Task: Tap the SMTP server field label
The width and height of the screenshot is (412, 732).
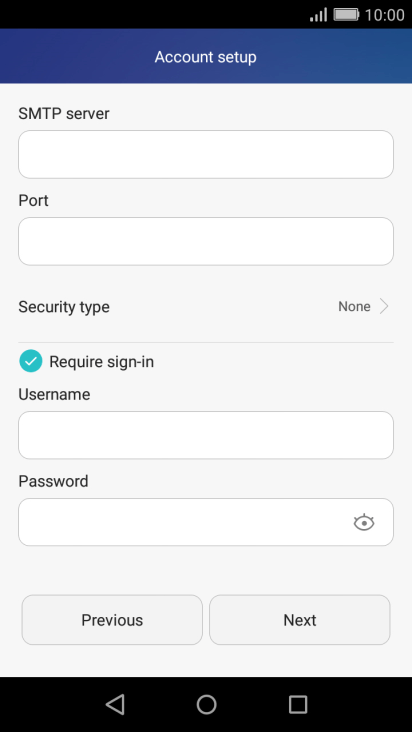Action: 64,113
